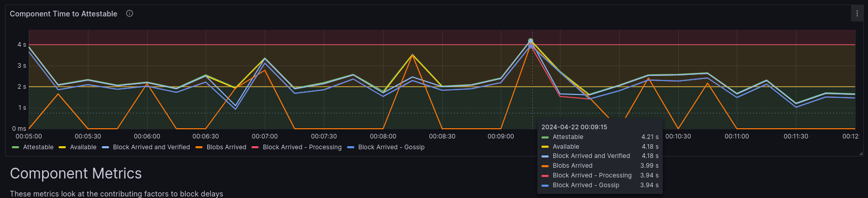Toggle the Available legend series

coord(83,147)
